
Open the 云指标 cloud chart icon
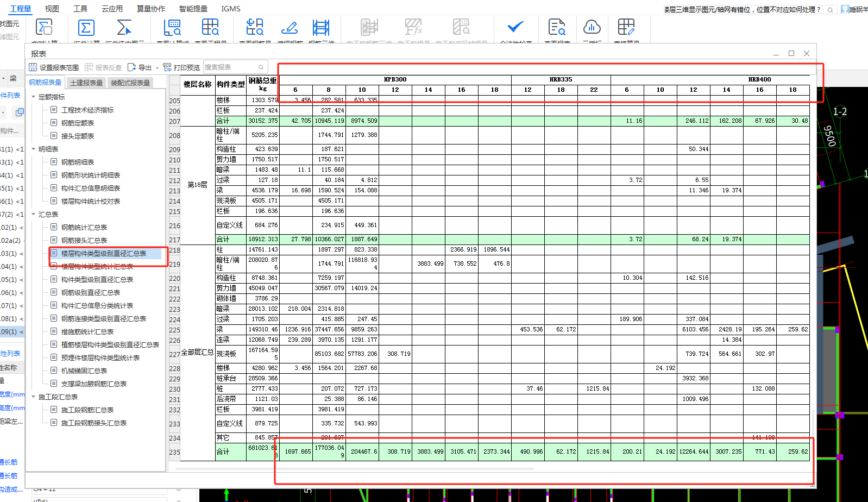pos(592,27)
